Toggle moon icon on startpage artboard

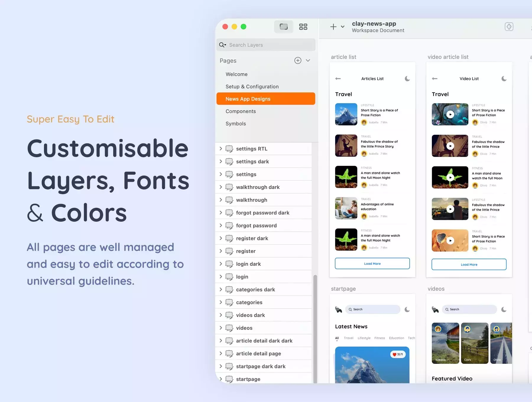click(x=407, y=309)
